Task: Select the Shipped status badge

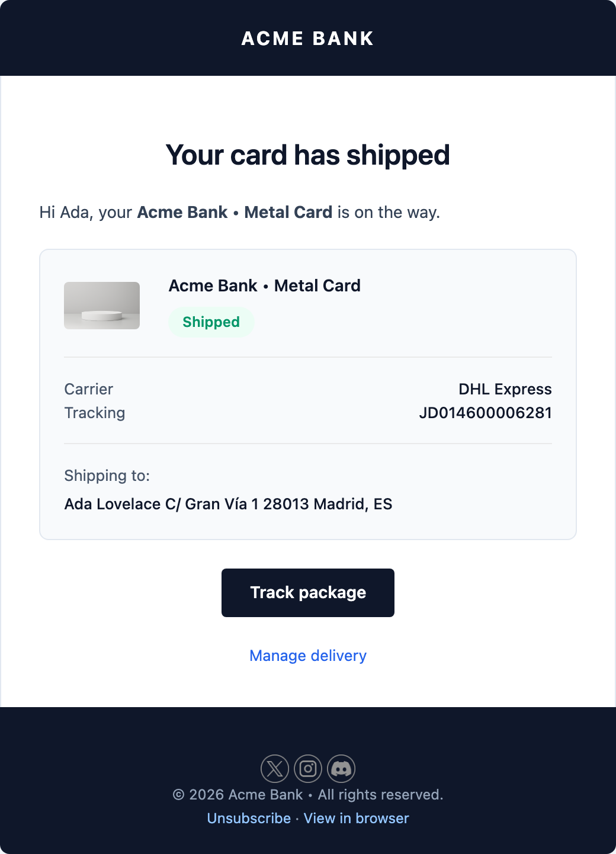Action: pyautogui.click(x=211, y=322)
